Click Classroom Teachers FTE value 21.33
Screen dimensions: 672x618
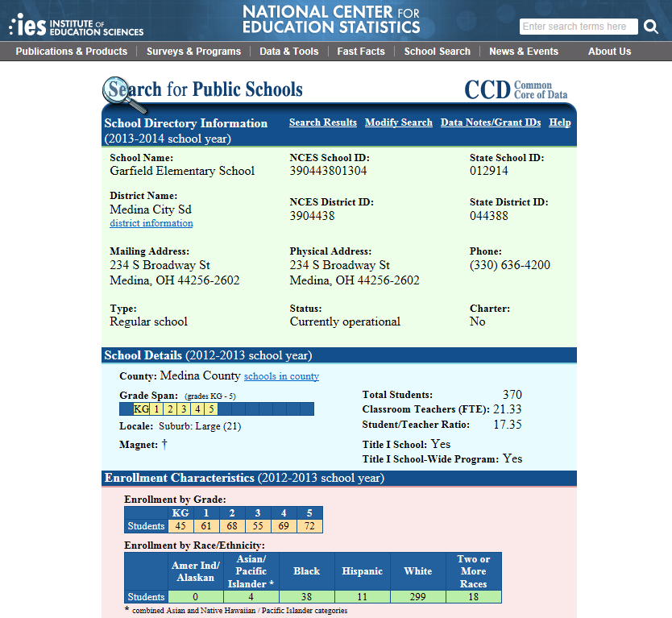(508, 409)
